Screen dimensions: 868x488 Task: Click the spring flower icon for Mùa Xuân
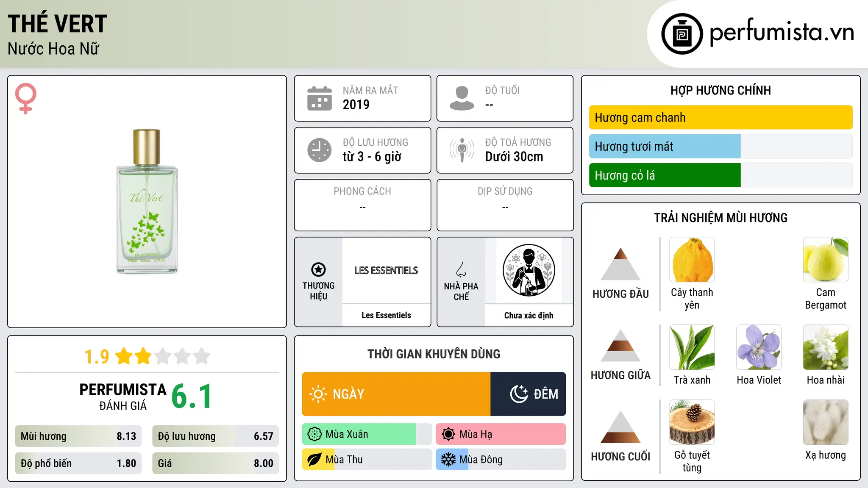tap(314, 434)
